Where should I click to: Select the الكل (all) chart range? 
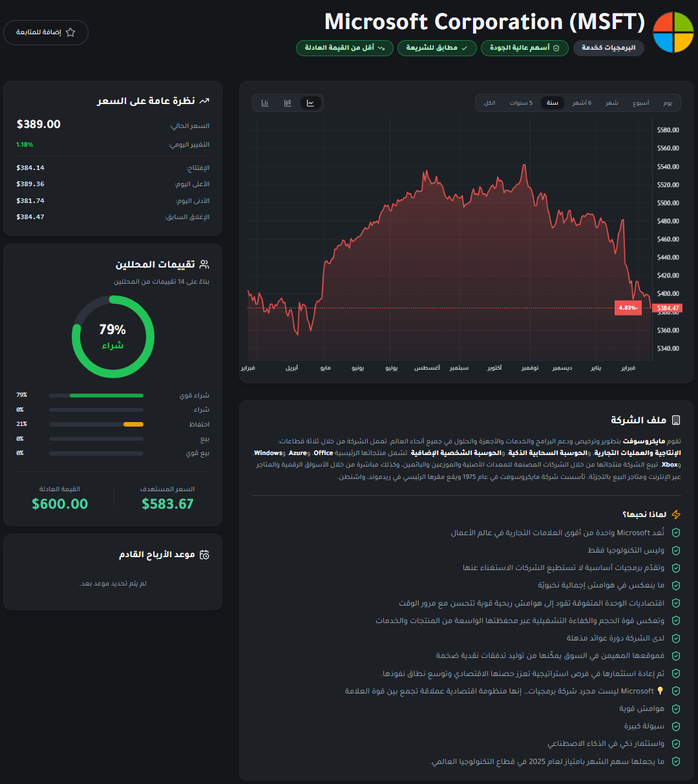tap(490, 103)
